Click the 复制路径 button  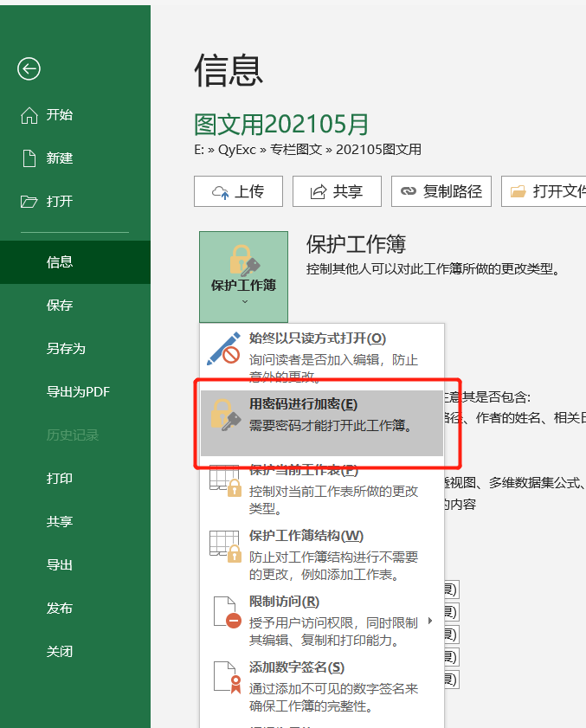pyautogui.click(x=441, y=191)
